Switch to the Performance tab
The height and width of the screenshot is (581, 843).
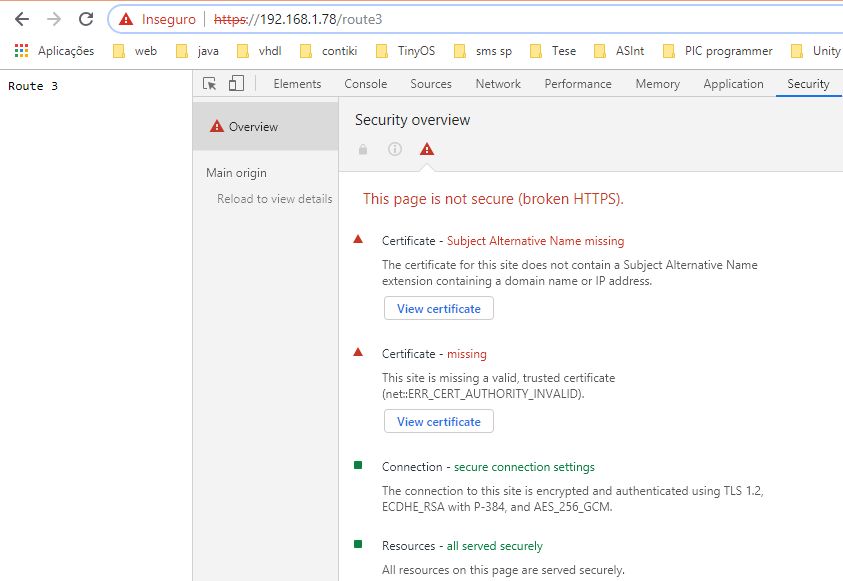pos(578,84)
